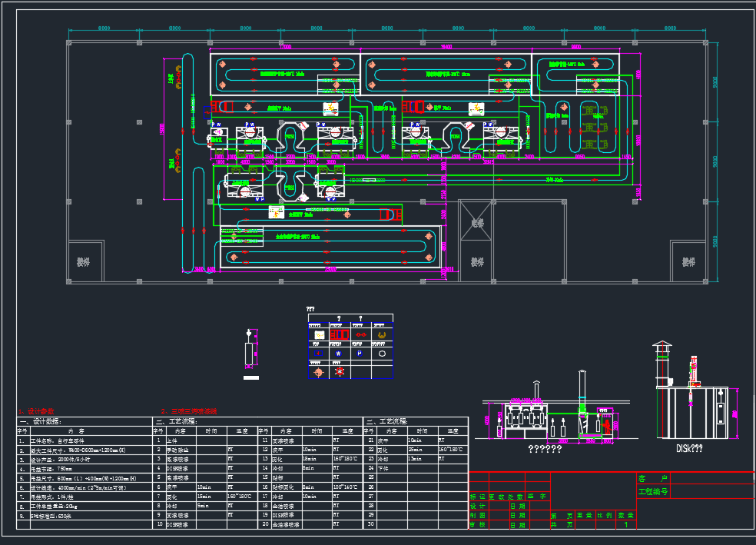Select the 13min time in step 23
Image resolution: width=756 pixels, height=545 pixels.
(x=415, y=459)
